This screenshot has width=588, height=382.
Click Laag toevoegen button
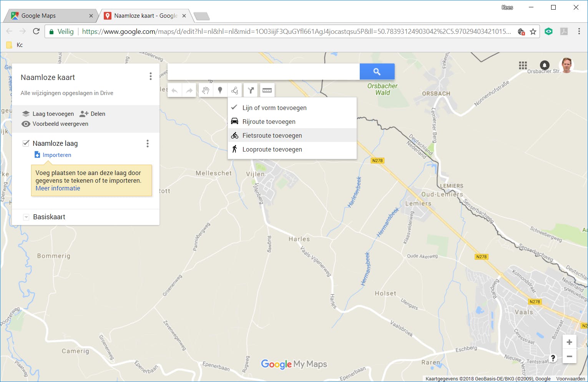[48, 114]
